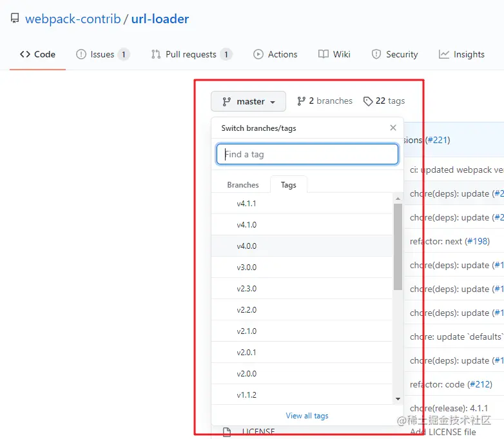
Task: Select tag v2.0.0
Action: click(302, 373)
